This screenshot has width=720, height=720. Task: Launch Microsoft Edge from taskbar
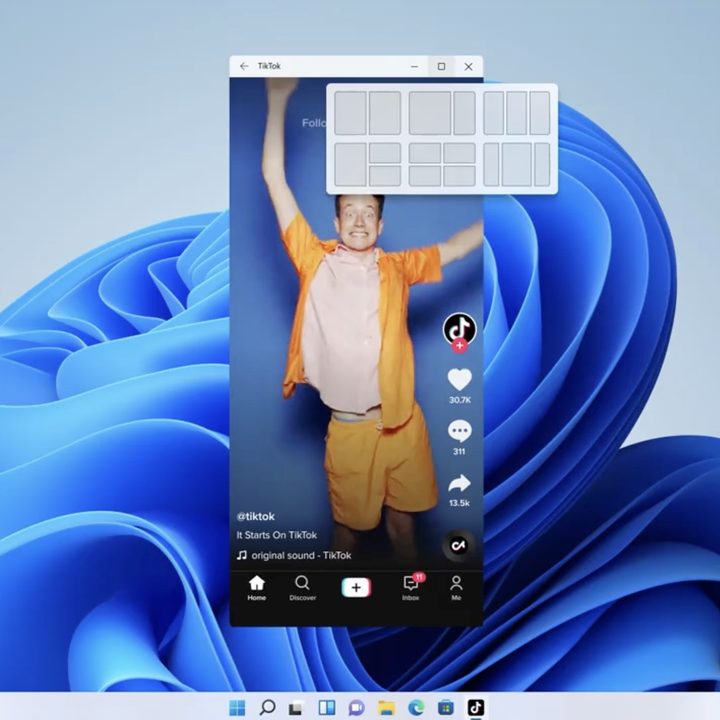(416, 708)
